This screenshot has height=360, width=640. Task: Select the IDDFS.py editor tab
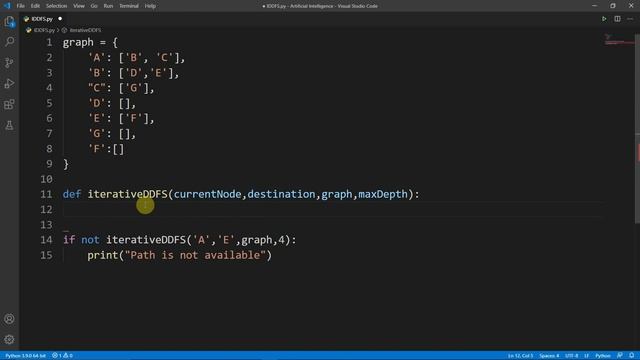(x=42, y=19)
